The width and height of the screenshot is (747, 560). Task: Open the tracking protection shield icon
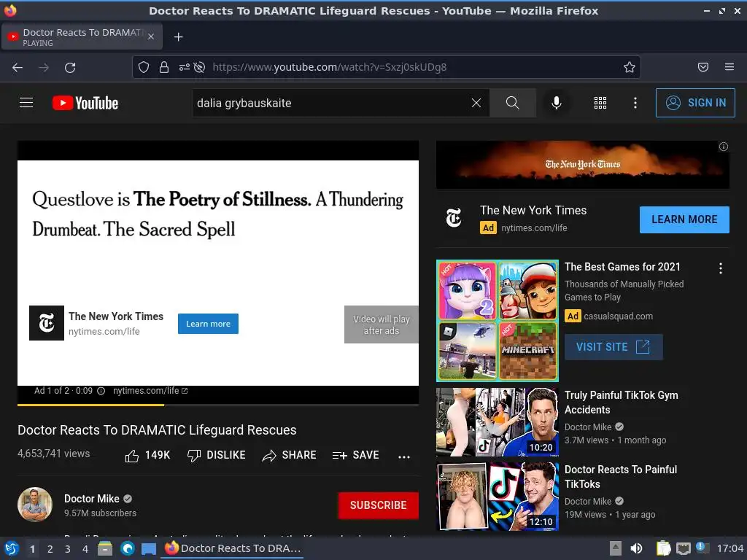coord(144,67)
